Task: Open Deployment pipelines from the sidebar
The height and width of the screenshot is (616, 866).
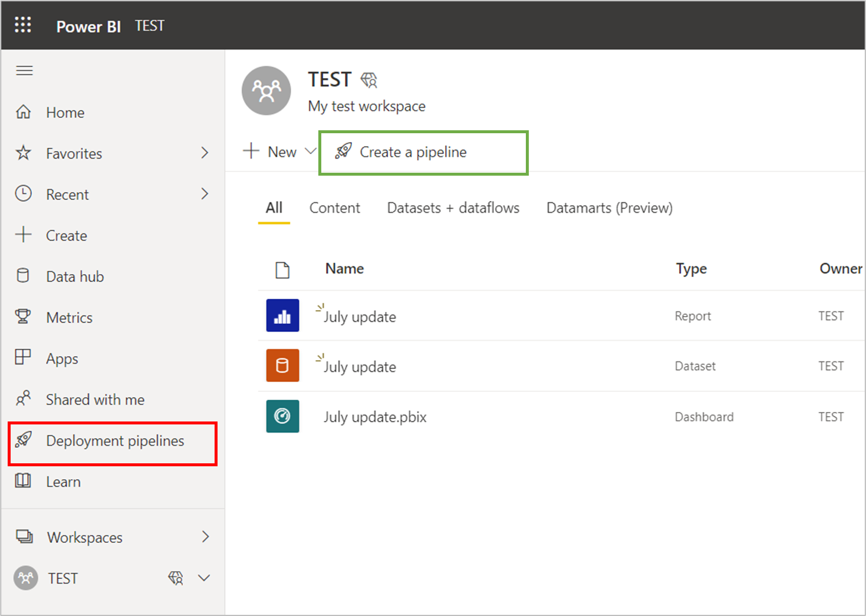Action: pyautogui.click(x=115, y=440)
